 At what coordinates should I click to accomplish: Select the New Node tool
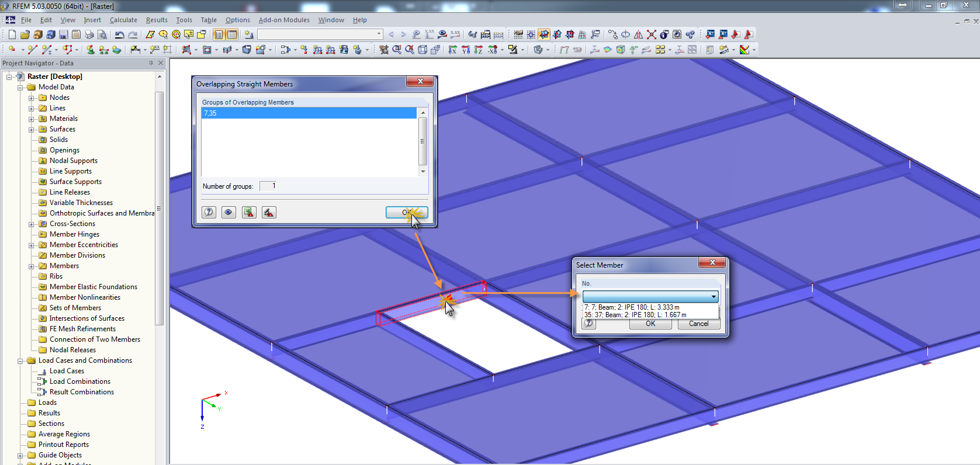click(x=12, y=50)
